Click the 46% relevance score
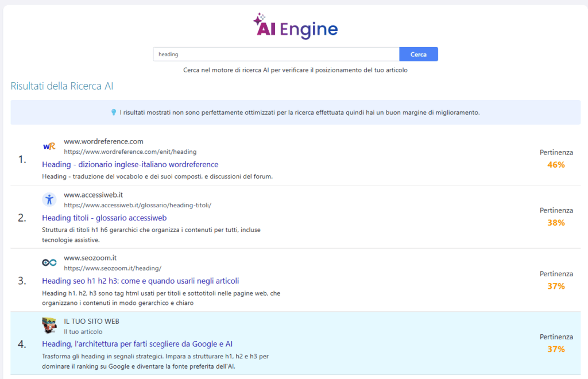The width and height of the screenshot is (588, 379). pos(556,165)
